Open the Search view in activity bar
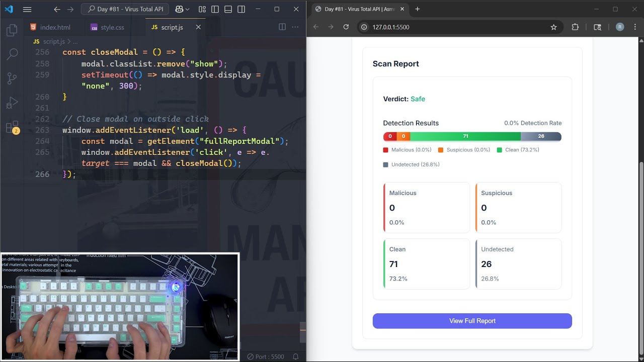 click(x=12, y=54)
